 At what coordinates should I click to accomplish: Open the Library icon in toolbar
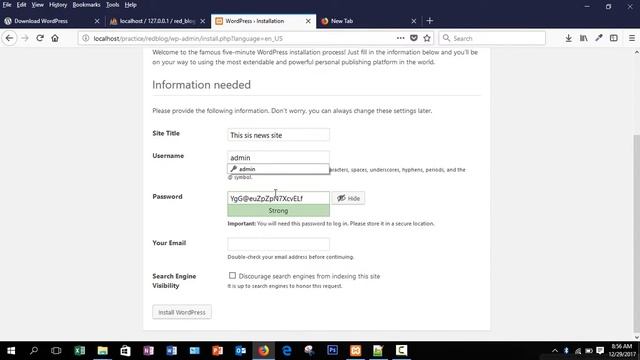click(x=584, y=38)
